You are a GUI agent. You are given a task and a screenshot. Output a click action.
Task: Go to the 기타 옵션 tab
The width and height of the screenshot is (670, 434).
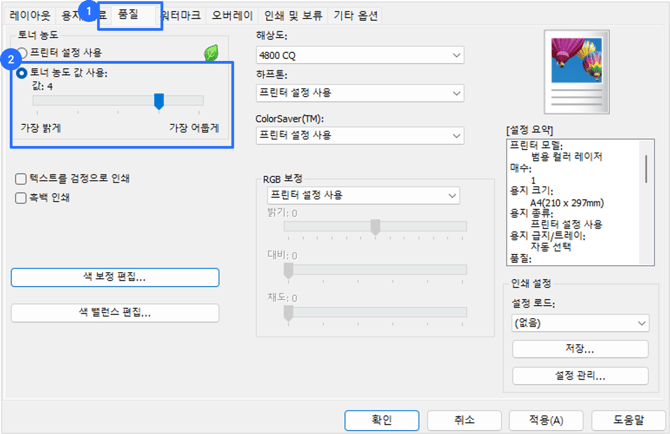pyautogui.click(x=356, y=16)
